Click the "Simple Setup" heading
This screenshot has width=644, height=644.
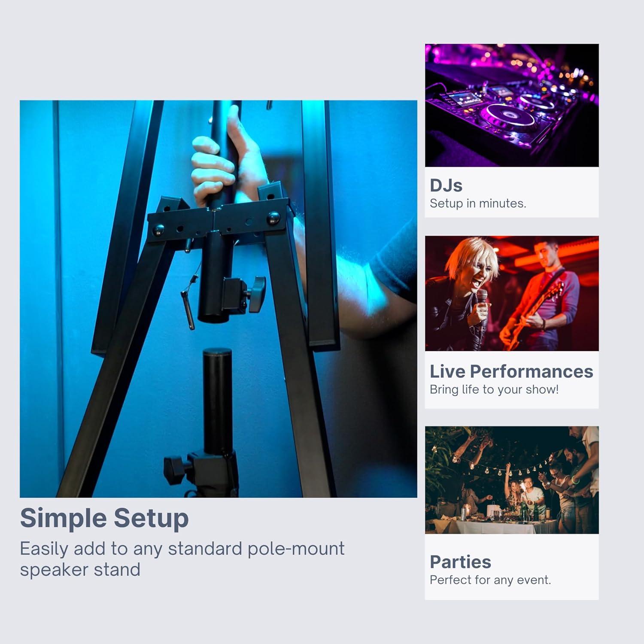104,518
